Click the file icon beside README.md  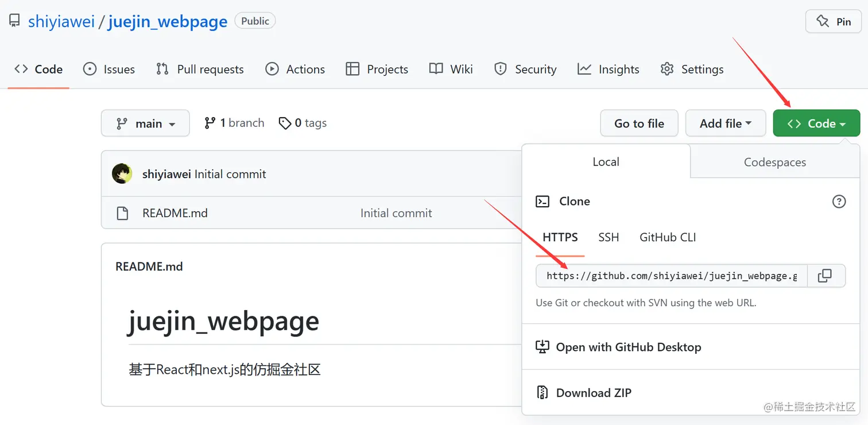tap(122, 214)
